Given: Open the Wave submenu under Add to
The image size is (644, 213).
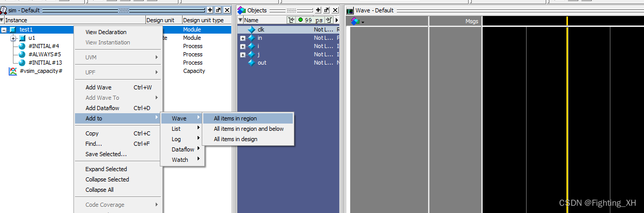Looking at the screenshot, I should point(183,118).
